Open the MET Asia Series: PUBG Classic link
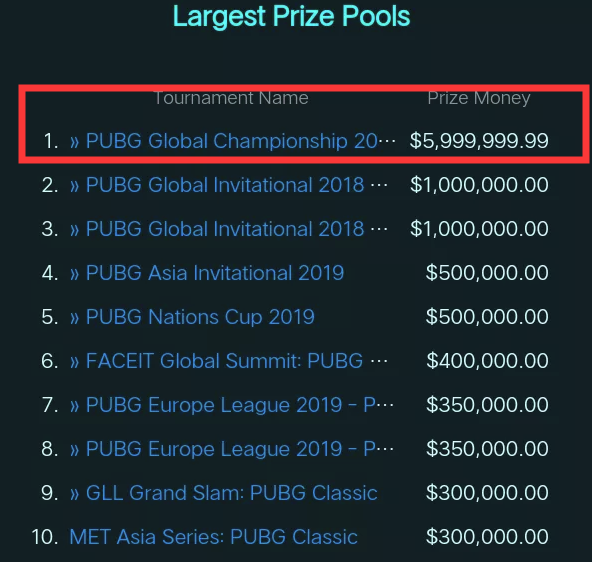592x562 pixels. point(213,537)
